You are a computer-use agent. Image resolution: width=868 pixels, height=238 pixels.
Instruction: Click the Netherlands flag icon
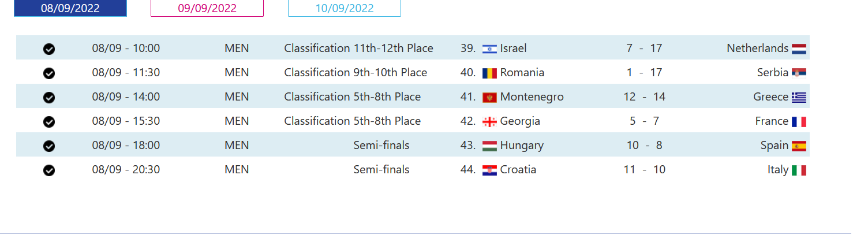point(799,49)
